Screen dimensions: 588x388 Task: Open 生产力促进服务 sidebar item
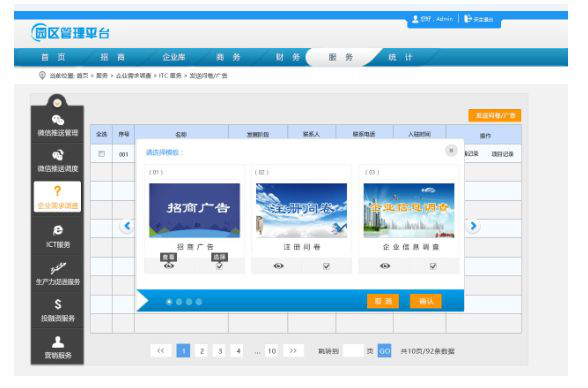coord(58,274)
